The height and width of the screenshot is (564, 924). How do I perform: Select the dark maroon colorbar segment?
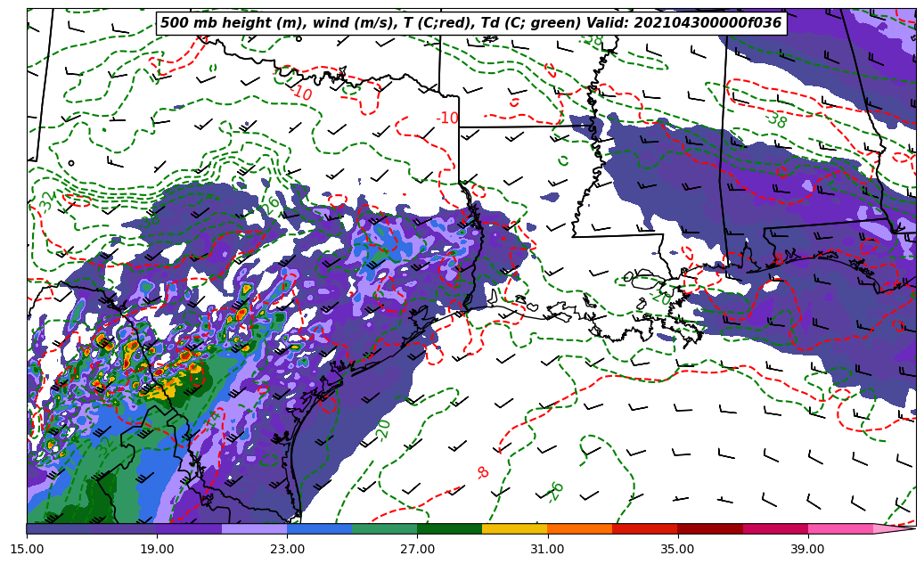pyautogui.click(x=710, y=528)
